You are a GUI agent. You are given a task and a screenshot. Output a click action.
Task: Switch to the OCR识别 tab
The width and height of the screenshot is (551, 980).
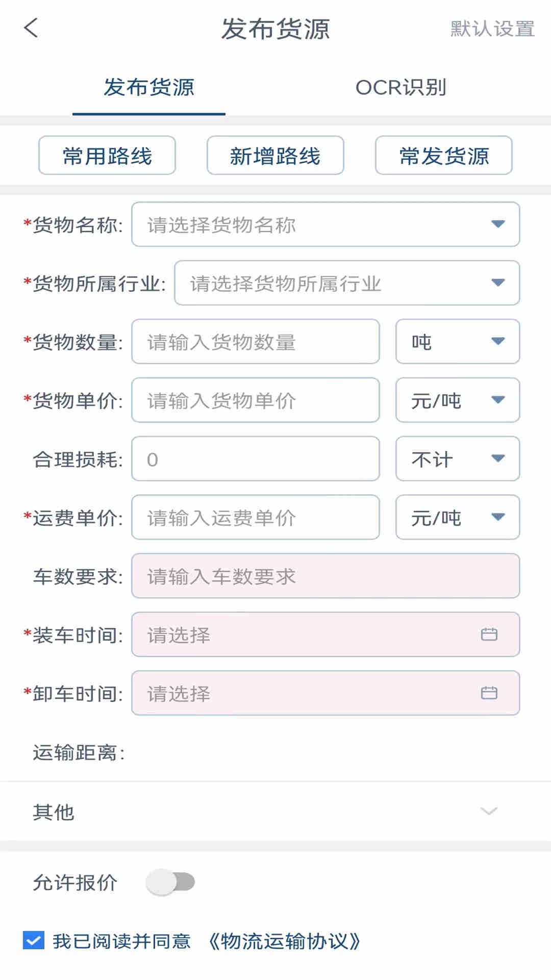[x=401, y=87]
